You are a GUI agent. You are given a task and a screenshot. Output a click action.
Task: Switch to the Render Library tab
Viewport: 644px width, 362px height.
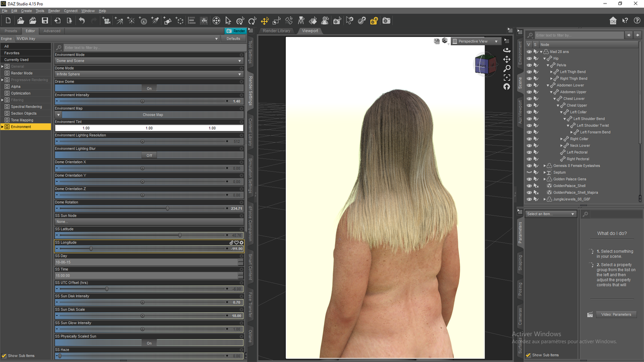276,31
